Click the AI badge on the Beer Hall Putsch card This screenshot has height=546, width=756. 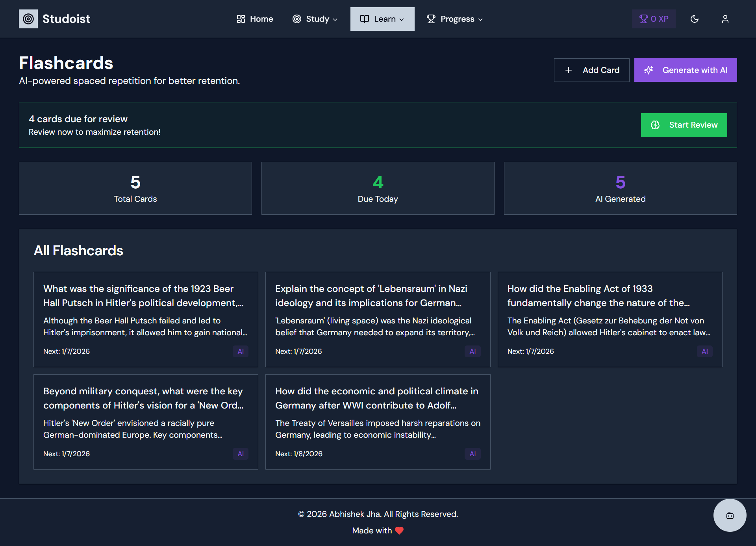click(x=241, y=351)
